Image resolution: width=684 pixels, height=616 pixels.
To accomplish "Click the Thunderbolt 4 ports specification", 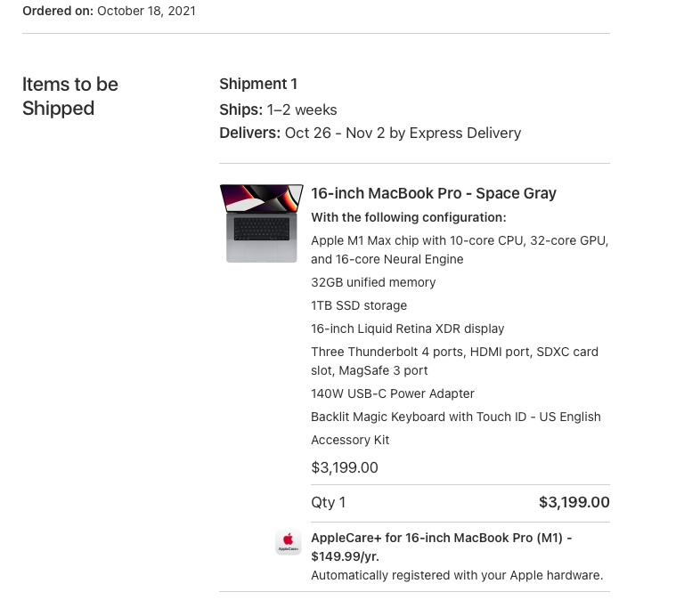I will tap(454, 361).
